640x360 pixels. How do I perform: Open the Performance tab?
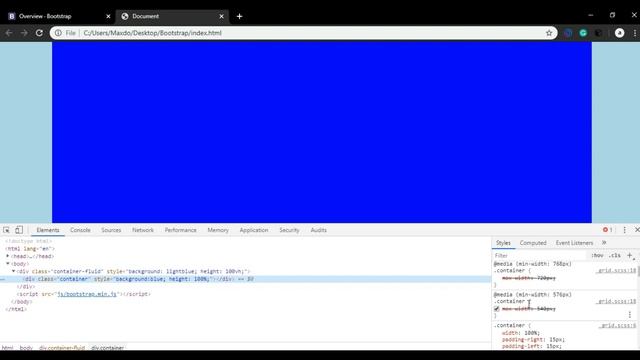click(180, 230)
